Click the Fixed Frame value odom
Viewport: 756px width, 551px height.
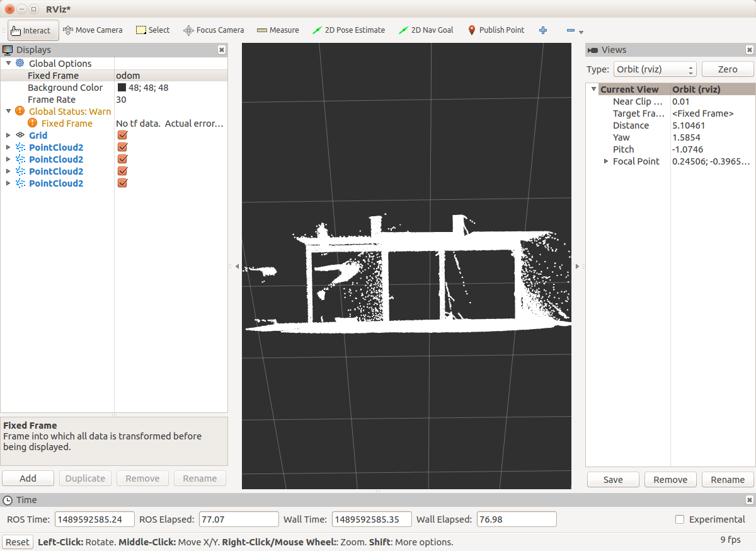coord(128,76)
